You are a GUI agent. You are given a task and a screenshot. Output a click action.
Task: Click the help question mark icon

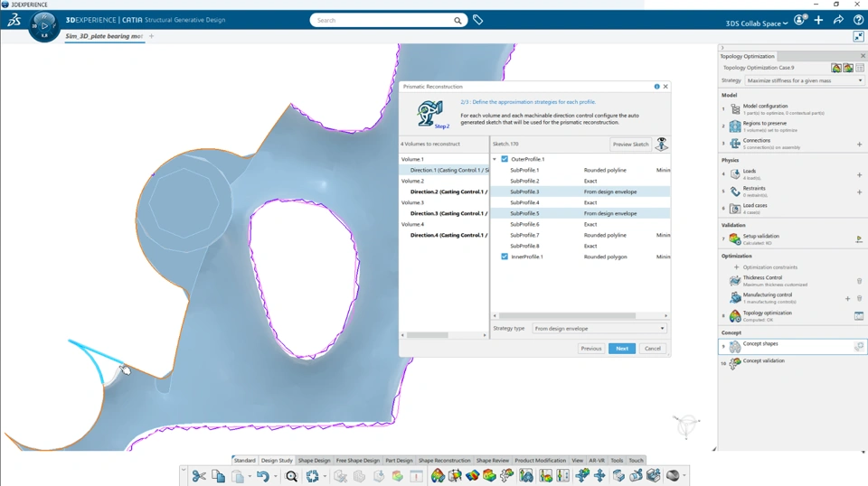[x=858, y=21]
